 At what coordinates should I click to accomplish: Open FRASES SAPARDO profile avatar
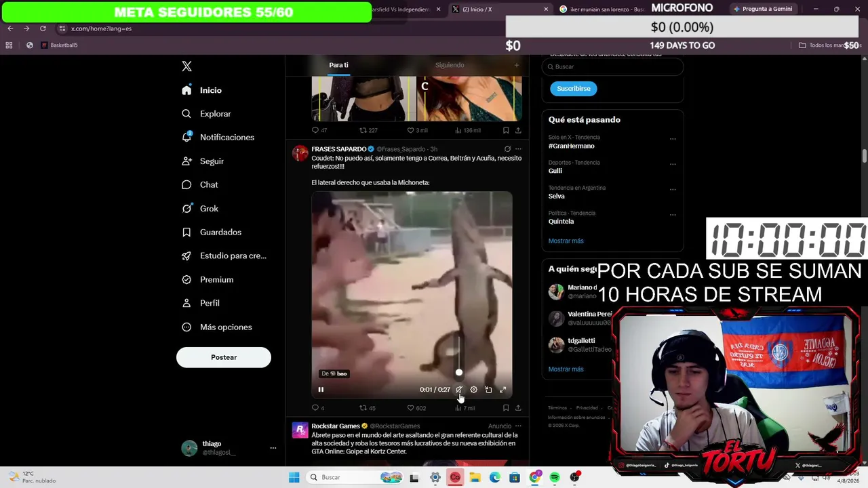click(x=300, y=152)
